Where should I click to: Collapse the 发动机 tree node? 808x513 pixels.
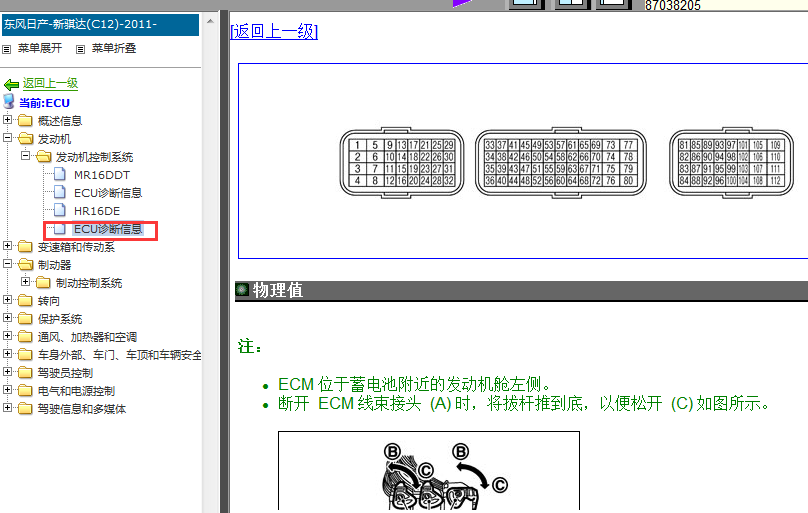pos(7,138)
